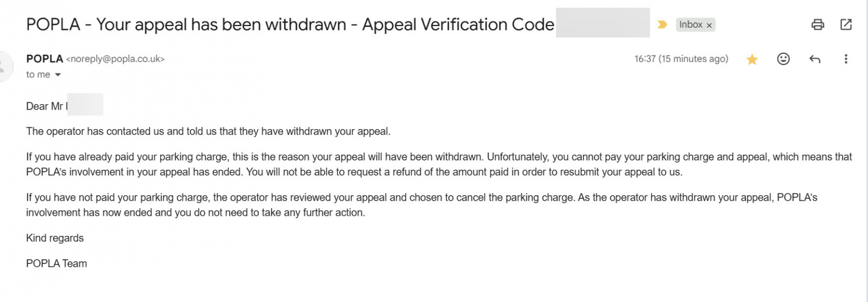Print the POPLA email using printer icon

pyautogui.click(x=818, y=24)
